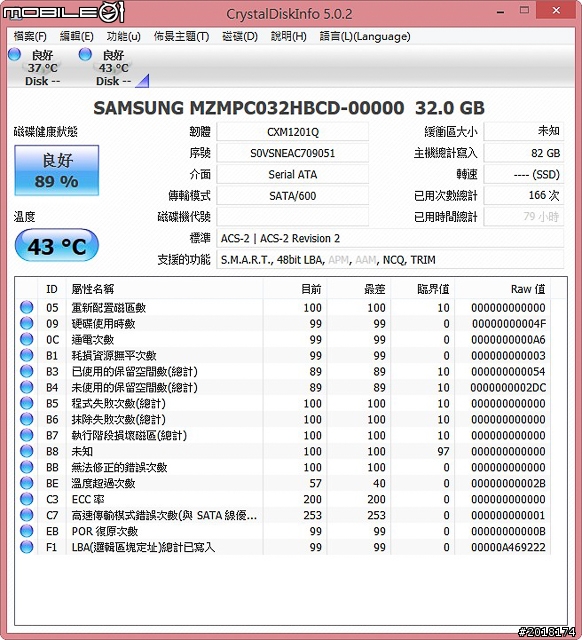Click raw value 00000A469222

(508, 547)
